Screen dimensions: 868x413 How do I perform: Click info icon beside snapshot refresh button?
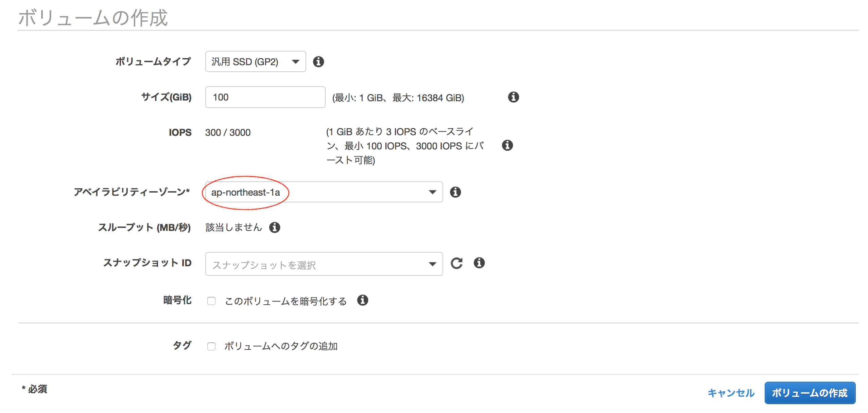tap(479, 263)
